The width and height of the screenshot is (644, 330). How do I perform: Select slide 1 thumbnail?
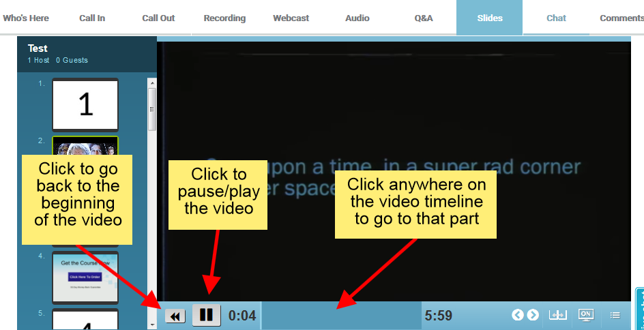click(x=85, y=105)
